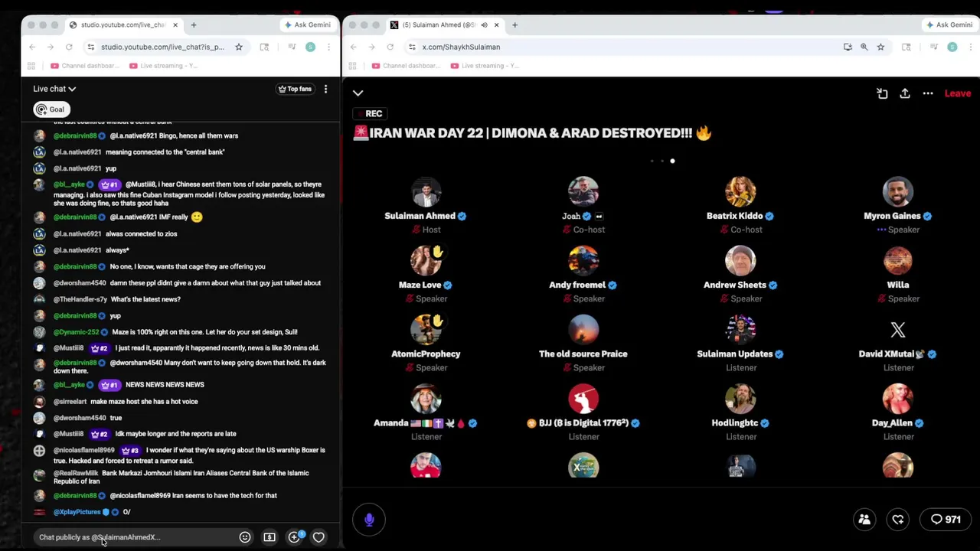Click the third page indicator dot
This screenshot has height=551, width=980.
pyautogui.click(x=672, y=161)
